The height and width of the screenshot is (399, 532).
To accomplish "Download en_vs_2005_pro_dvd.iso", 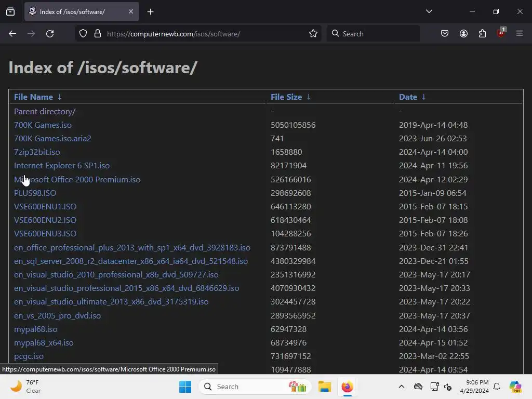I will point(57,316).
